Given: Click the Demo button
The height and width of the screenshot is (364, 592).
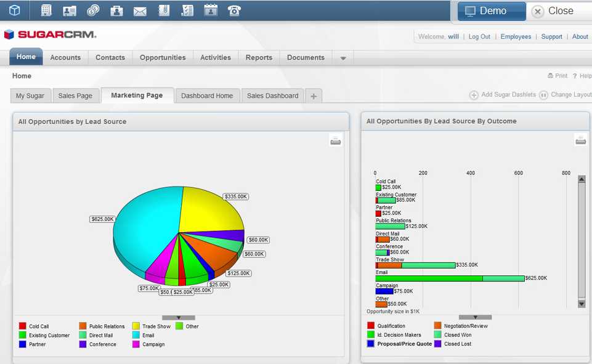Looking at the screenshot, I should point(492,11).
